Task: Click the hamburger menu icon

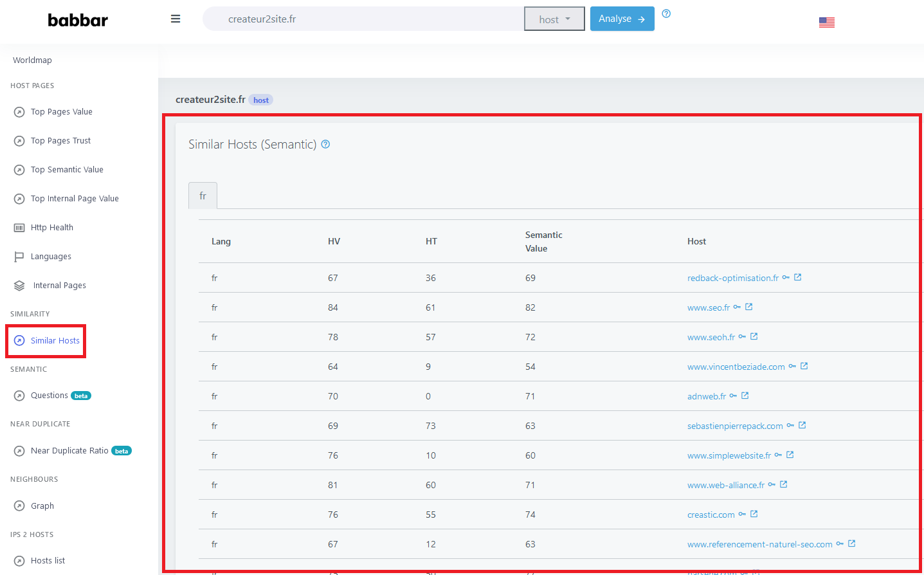Action: pyautogui.click(x=175, y=19)
